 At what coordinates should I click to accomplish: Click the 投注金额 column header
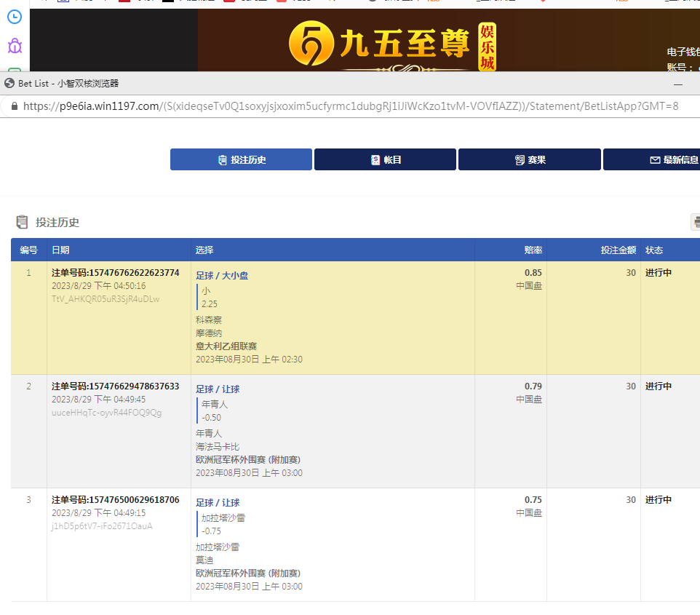618,250
